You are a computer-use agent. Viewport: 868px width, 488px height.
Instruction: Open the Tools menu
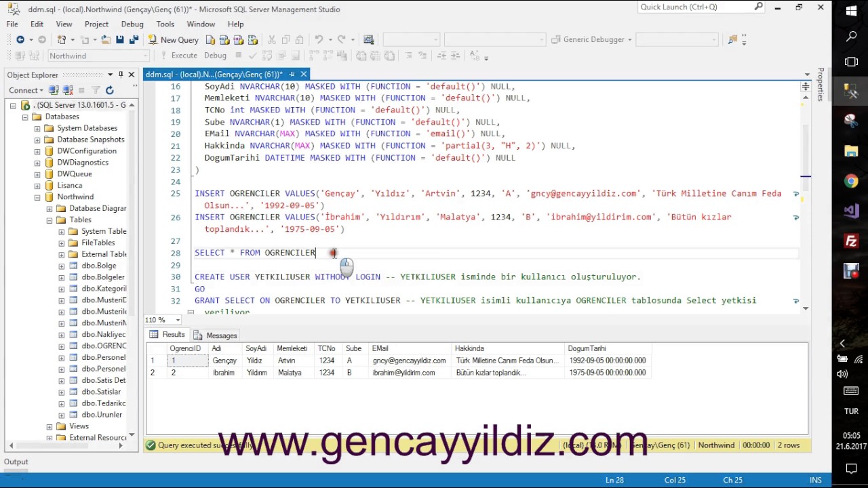[x=165, y=24]
